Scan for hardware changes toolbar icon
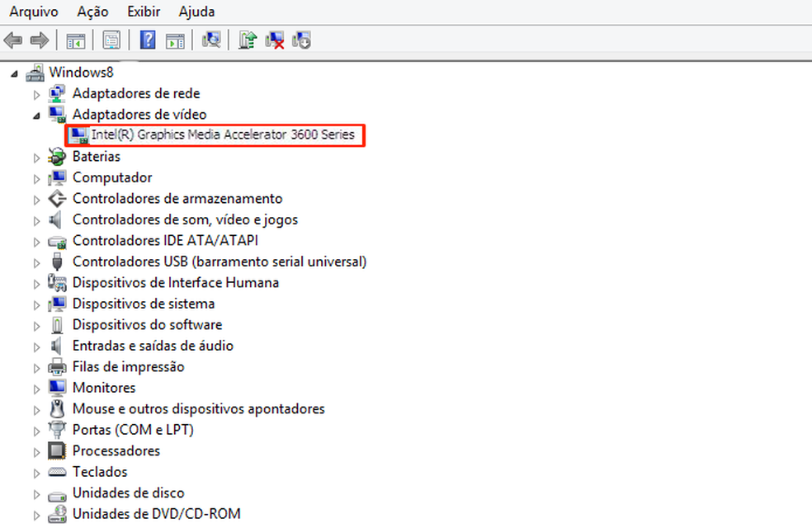Screen dimensions: 812x528 (x=210, y=40)
